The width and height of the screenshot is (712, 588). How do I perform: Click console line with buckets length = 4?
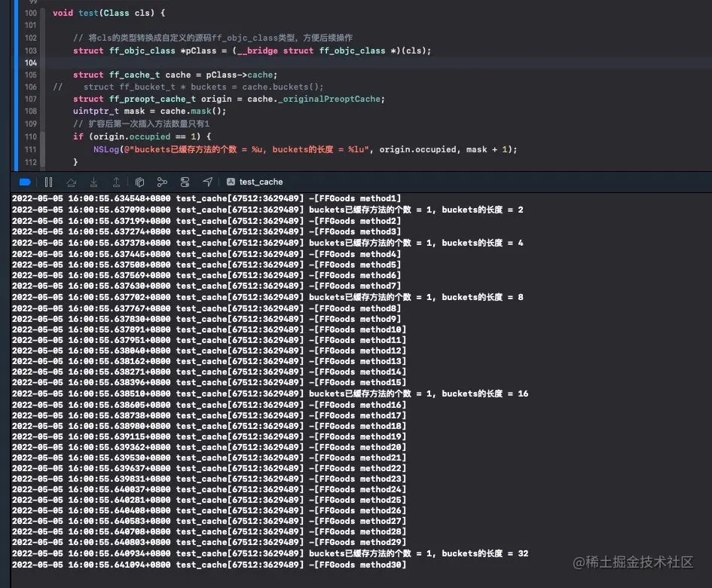click(x=267, y=243)
